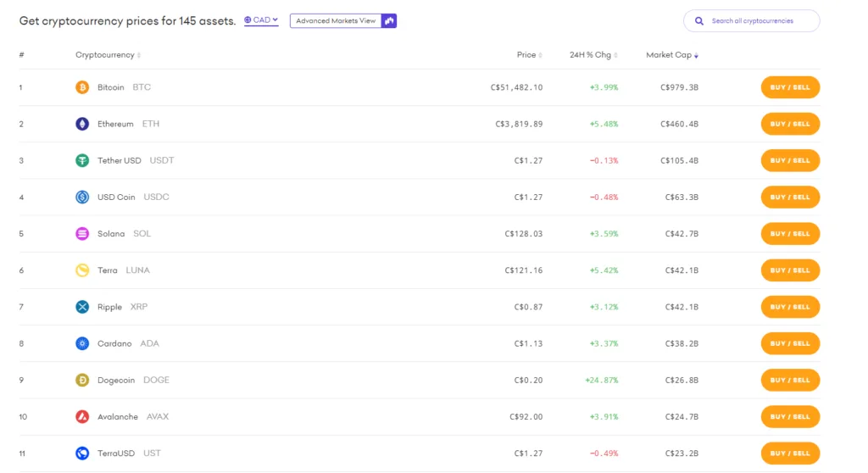This screenshot has width=868, height=473.
Task: Click the USD Coin logo icon
Action: (82, 198)
